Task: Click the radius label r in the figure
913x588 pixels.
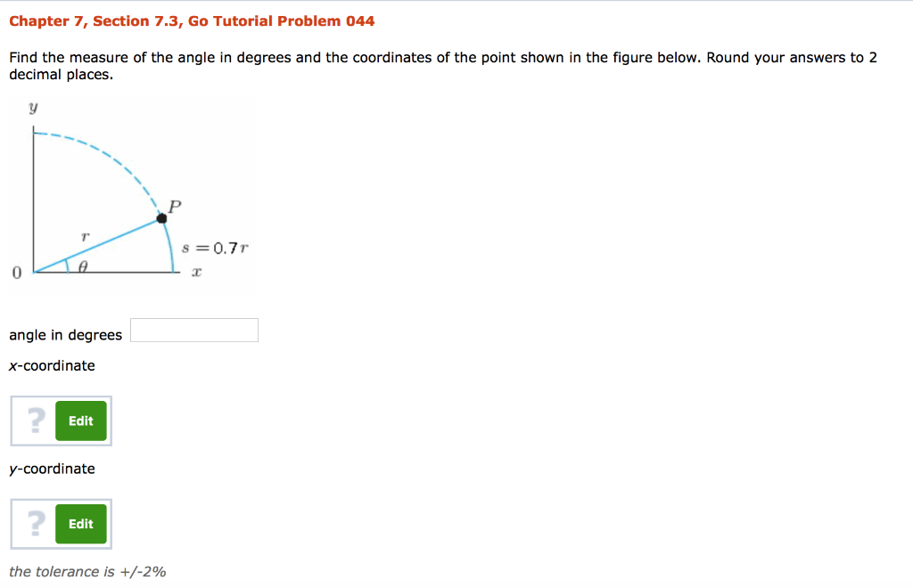Action: pyautogui.click(x=86, y=237)
